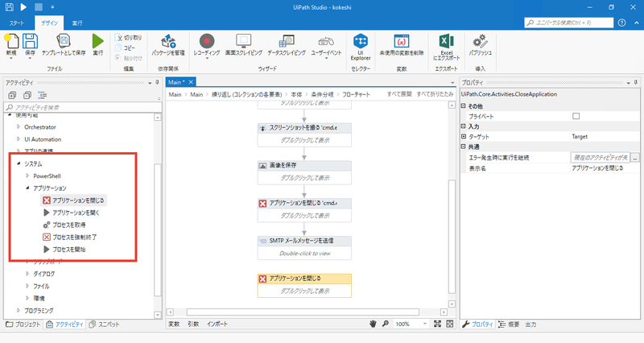Click the ユニバーサル検索 search box
Viewport: 644px width, 343px height.
click(569, 23)
